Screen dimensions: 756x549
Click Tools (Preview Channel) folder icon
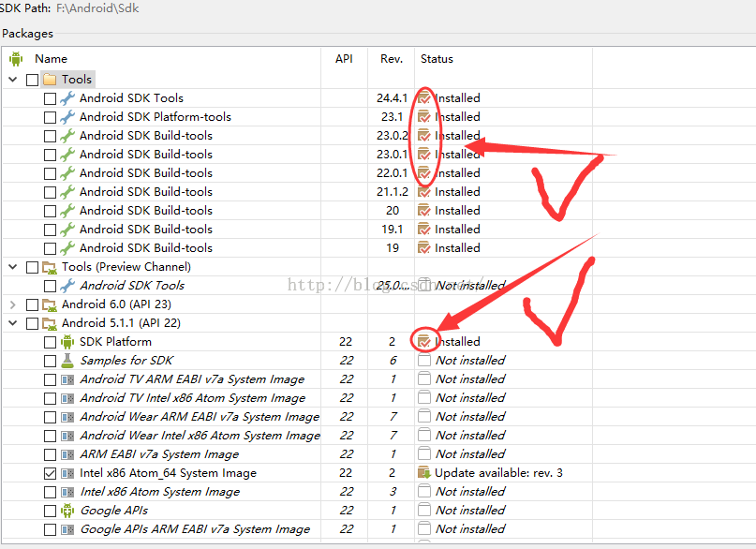50,267
